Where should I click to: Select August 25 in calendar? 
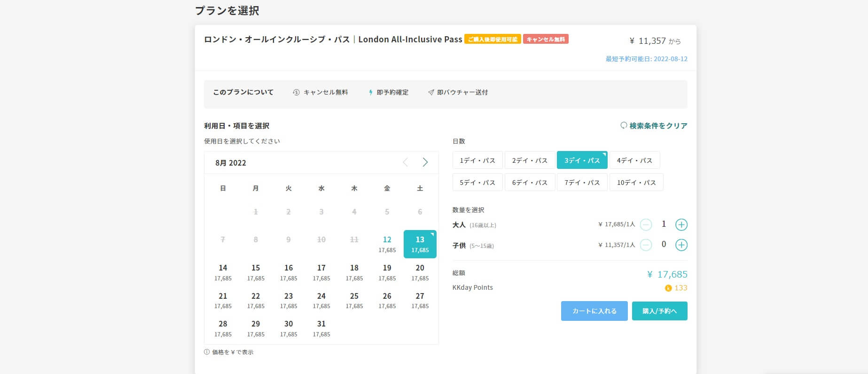tap(354, 300)
